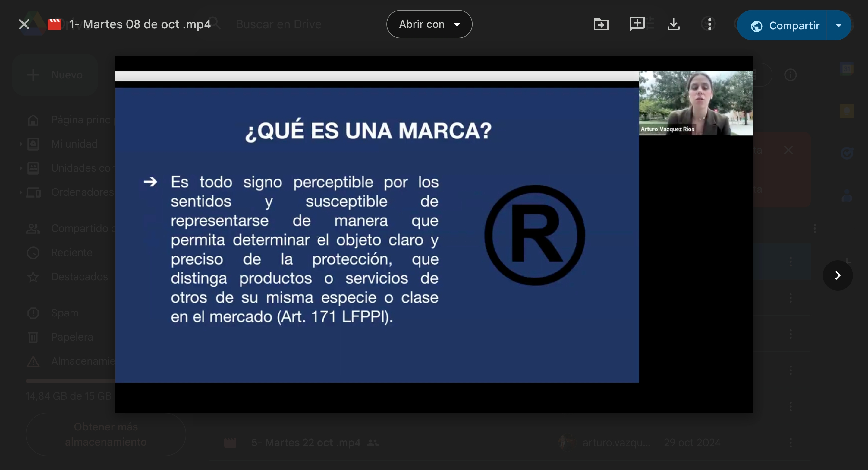Click the '5- Martes 22 oct .mp4' file row
Viewport: 868px width, 470px height.
pyautogui.click(x=509, y=442)
